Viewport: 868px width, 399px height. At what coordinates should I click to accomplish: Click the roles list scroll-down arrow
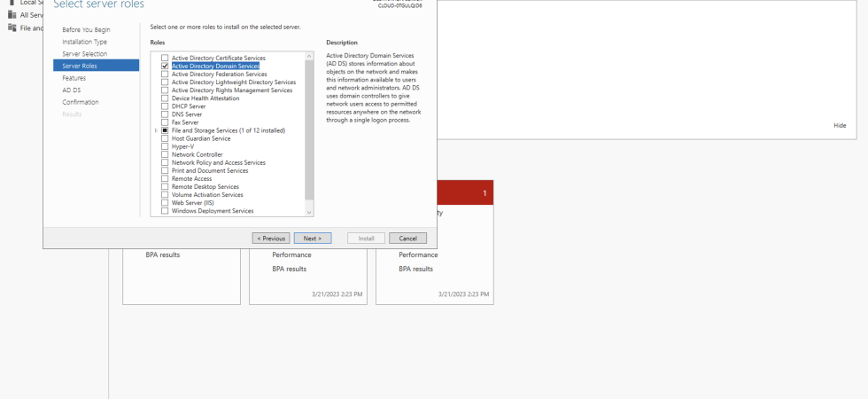click(x=309, y=212)
